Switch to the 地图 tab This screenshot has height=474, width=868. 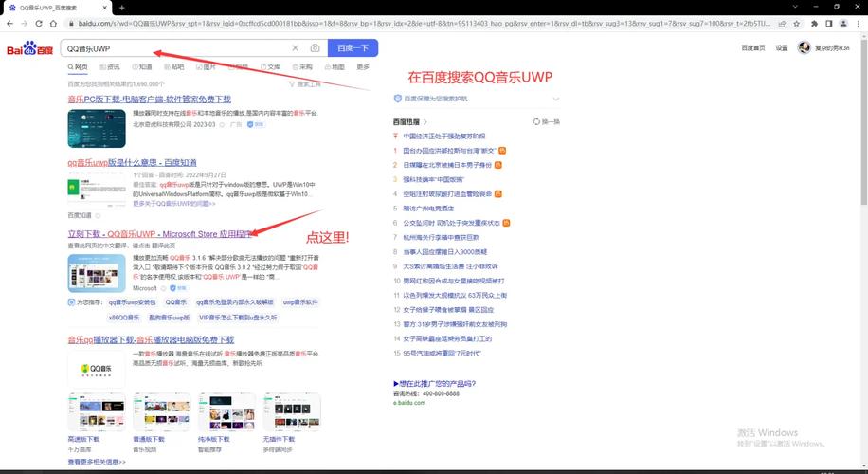click(335, 67)
